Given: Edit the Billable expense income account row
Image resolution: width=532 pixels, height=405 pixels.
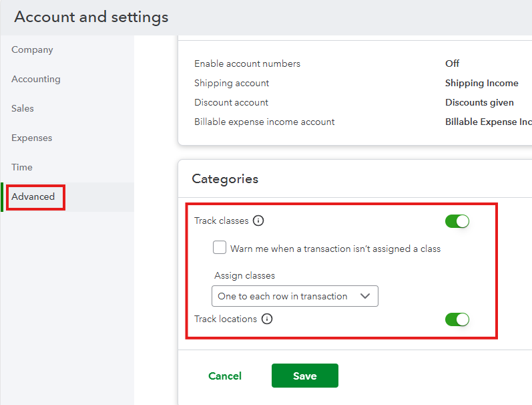Looking at the screenshot, I should pyautogui.click(x=264, y=122).
